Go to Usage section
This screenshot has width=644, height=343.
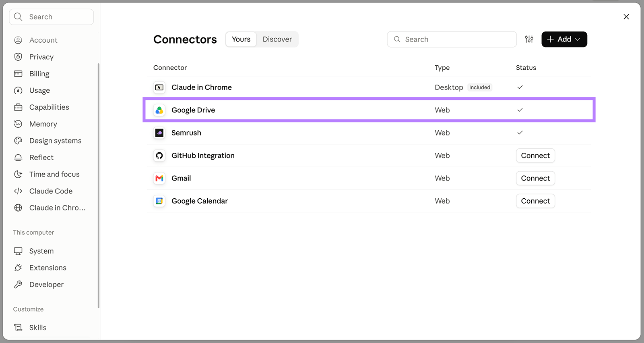click(39, 90)
